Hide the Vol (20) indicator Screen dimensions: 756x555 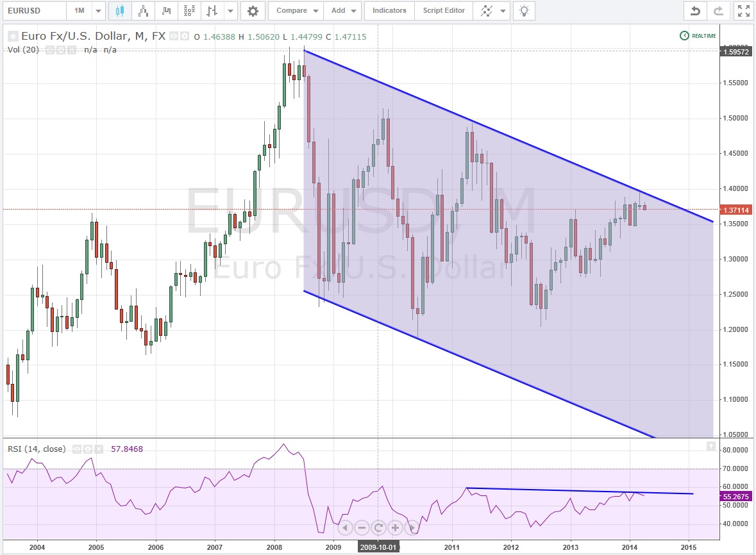[x=49, y=50]
